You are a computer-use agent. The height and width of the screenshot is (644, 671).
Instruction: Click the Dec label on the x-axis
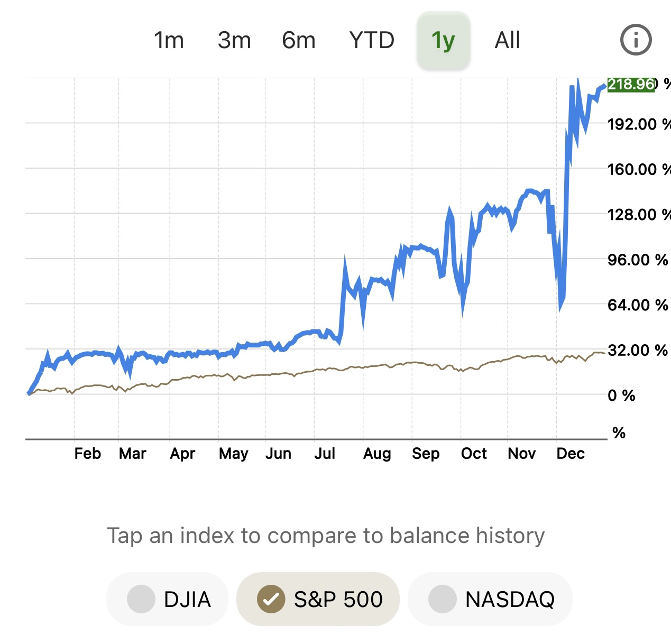pos(570,454)
